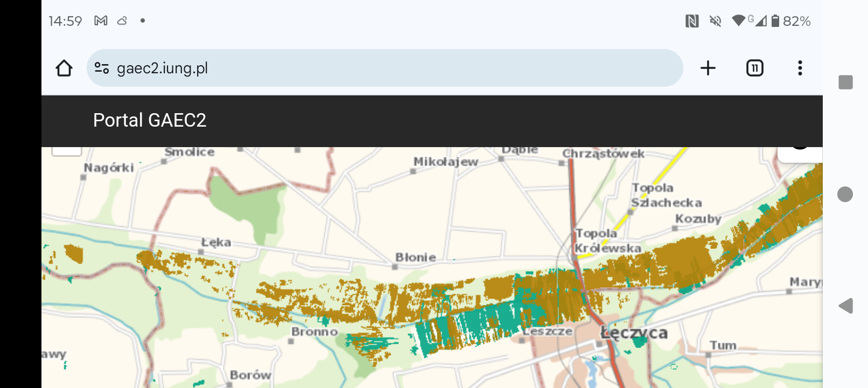Click partially hidden control at map top-right
868x388 pixels.
click(x=800, y=153)
